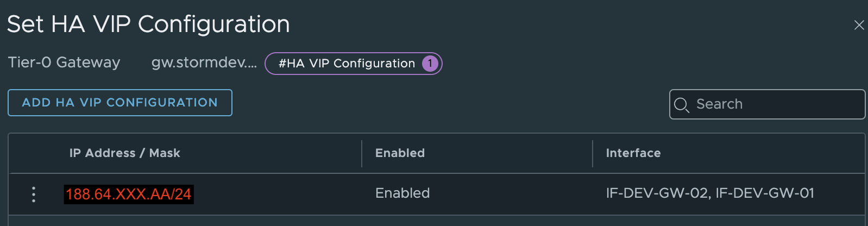This screenshot has height=226, width=868.
Task: Click the purple count badge showing 1
Action: click(430, 64)
